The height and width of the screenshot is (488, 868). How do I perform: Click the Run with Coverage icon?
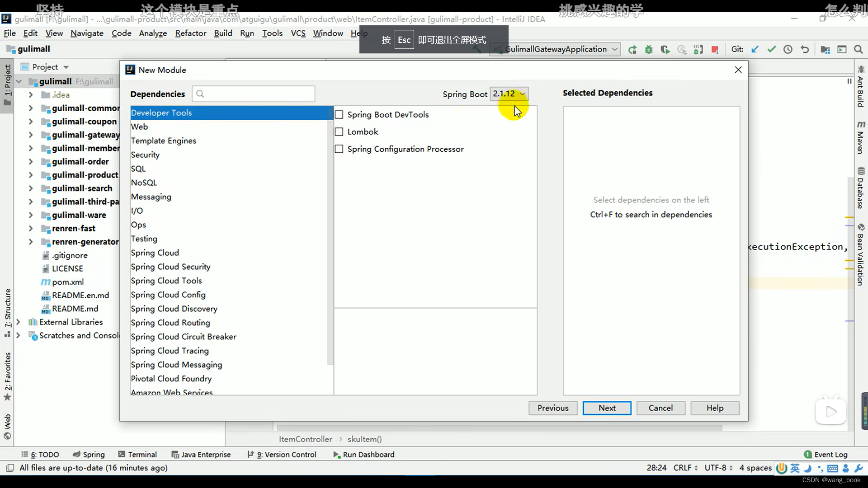click(x=665, y=50)
